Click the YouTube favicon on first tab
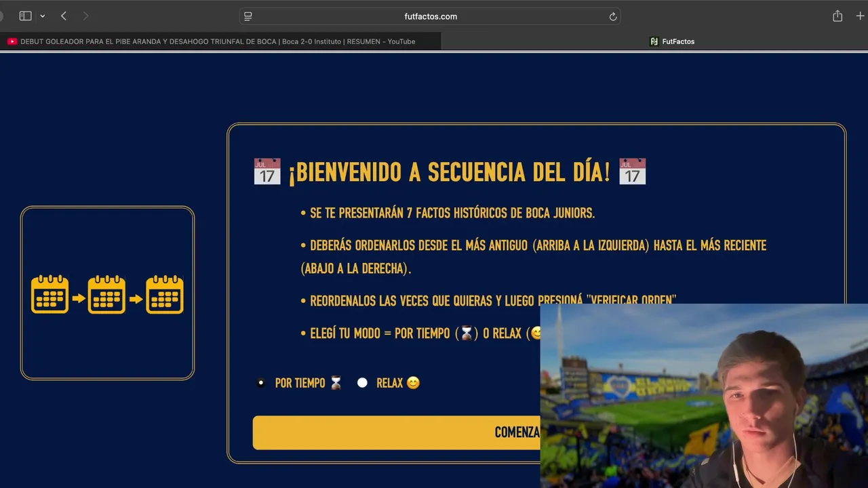868x488 pixels. pyautogui.click(x=12, y=41)
